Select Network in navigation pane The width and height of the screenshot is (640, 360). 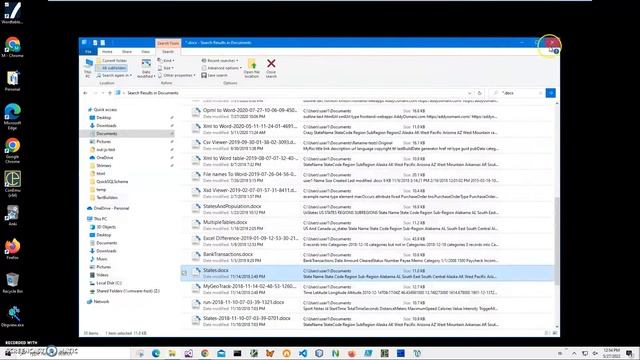tap(101, 302)
